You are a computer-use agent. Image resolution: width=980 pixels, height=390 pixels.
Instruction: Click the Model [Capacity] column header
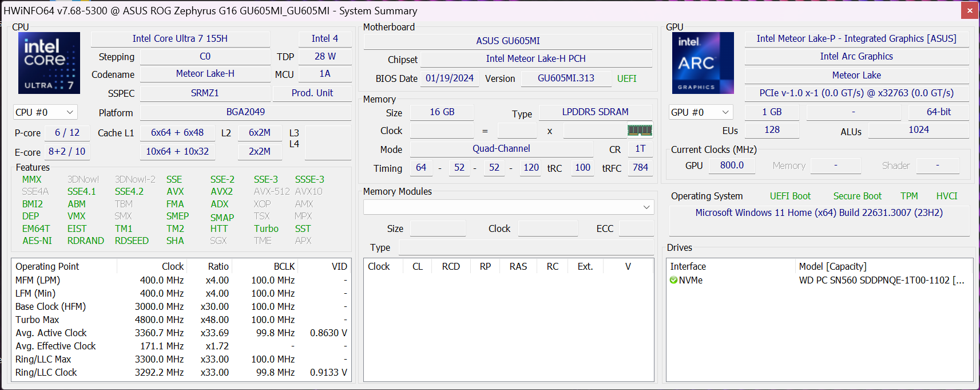click(x=832, y=266)
